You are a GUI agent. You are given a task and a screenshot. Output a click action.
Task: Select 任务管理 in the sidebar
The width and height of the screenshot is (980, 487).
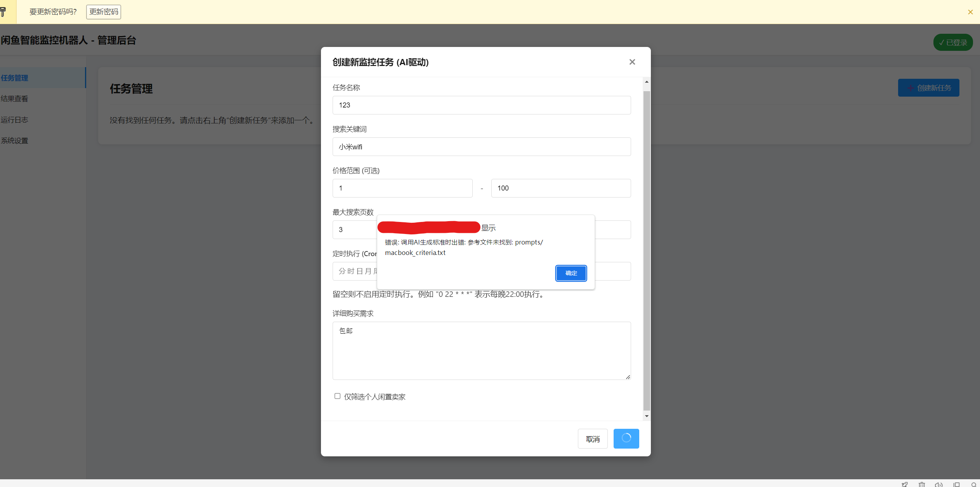tap(14, 78)
